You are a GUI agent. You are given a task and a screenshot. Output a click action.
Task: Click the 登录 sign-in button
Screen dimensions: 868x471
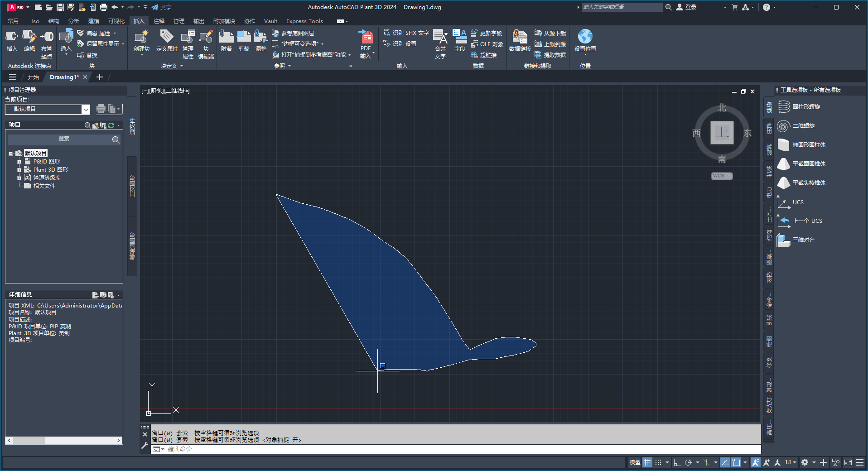[686, 7]
